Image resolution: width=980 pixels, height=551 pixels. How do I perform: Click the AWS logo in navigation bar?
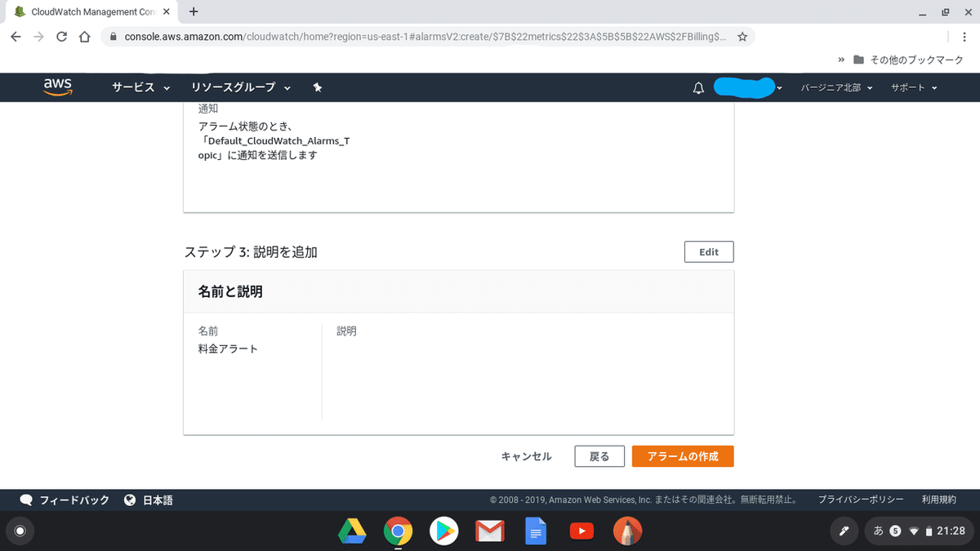pyautogui.click(x=56, y=87)
